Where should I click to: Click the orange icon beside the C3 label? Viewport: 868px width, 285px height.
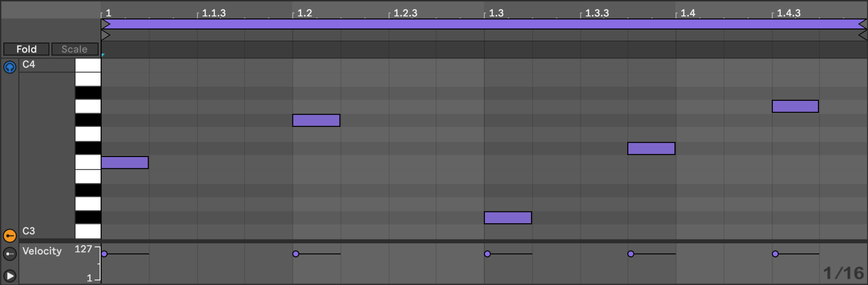(10, 236)
